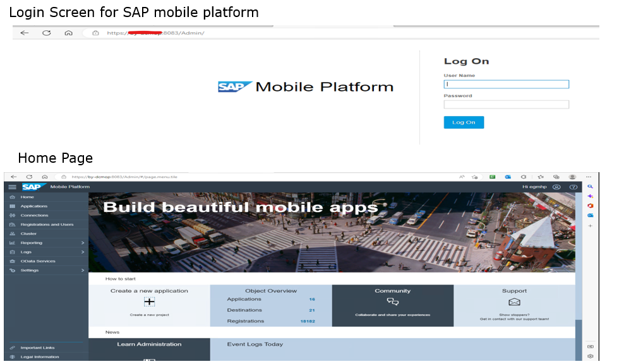Expand the Reporting submenu arrow
The width and height of the screenshot is (624, 364).
coord(83,243)
